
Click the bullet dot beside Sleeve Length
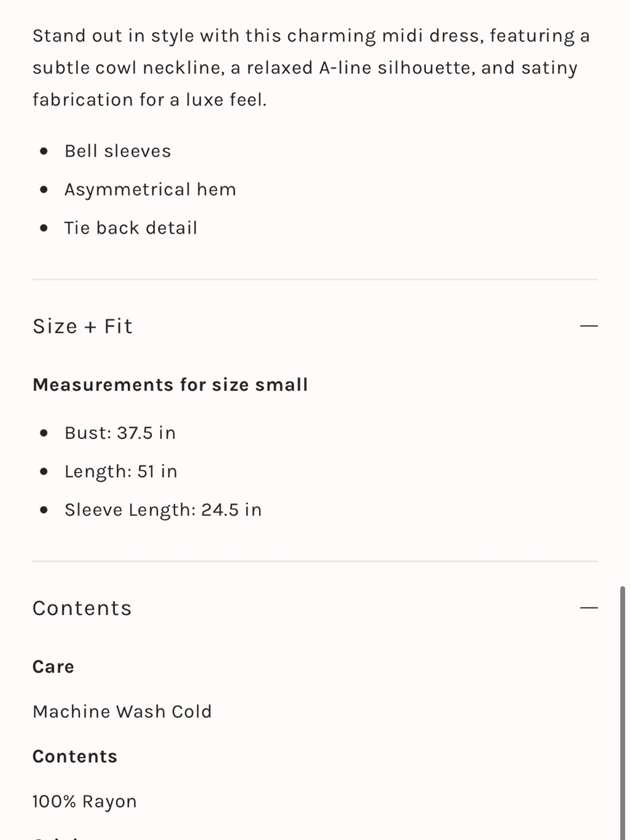[x=43, y=510]
